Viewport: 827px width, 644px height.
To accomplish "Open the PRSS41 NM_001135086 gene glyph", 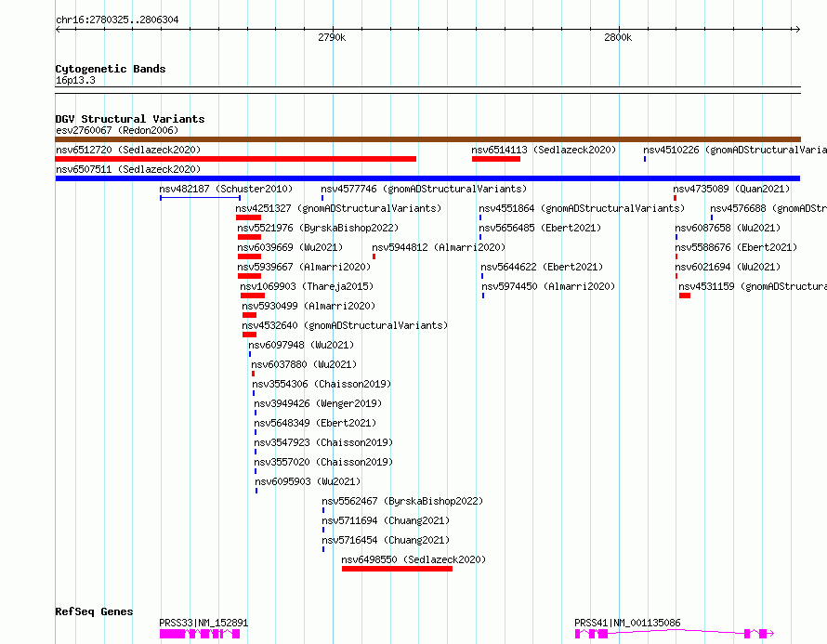I will pos(674,634).
